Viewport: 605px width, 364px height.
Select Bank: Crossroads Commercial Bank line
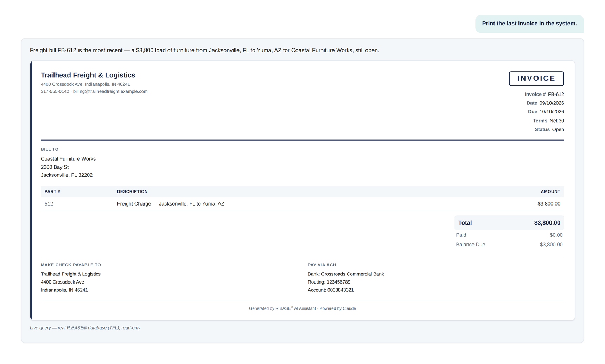(x=346, y=274)
